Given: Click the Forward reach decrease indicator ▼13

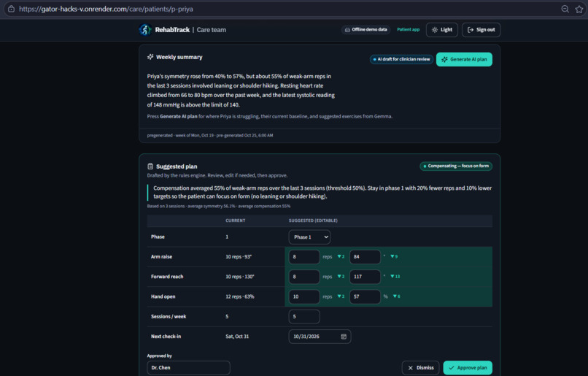Looking at the screenshot, I should pos(395,277).
